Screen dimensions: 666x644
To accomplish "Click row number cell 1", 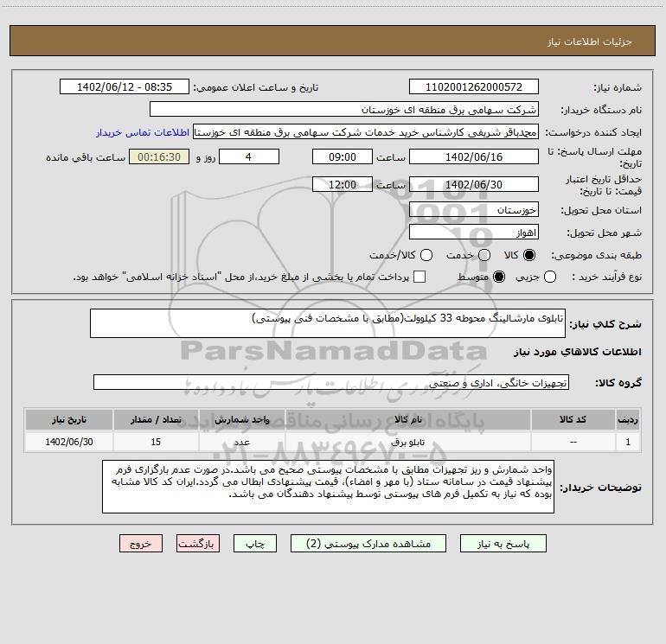I will [x=628, y=442].
